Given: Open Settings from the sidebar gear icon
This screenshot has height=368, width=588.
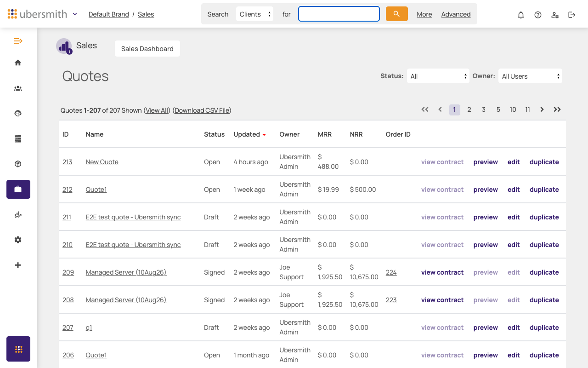Looking at the screenshot, I should [18, 240].
